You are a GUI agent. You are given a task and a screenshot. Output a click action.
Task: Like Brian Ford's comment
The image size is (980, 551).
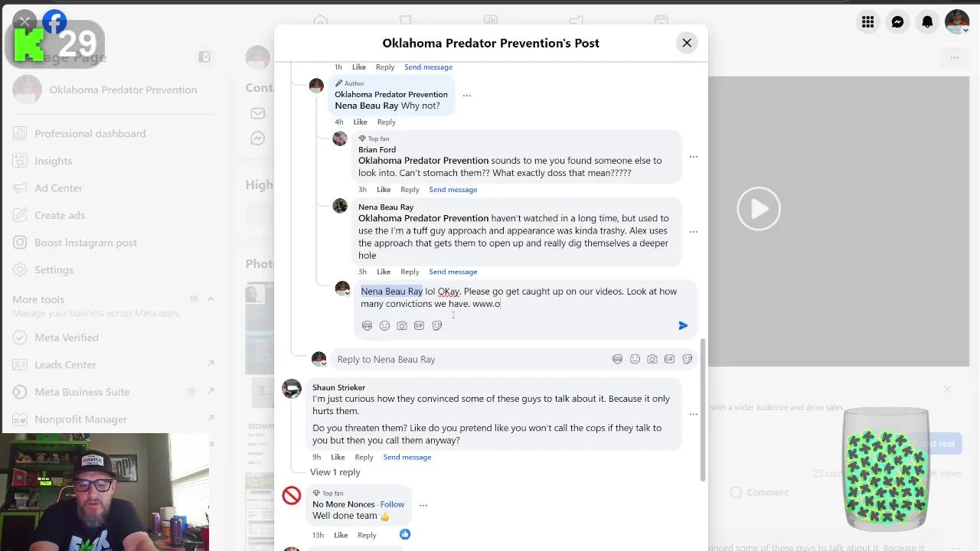pos(384,190)
